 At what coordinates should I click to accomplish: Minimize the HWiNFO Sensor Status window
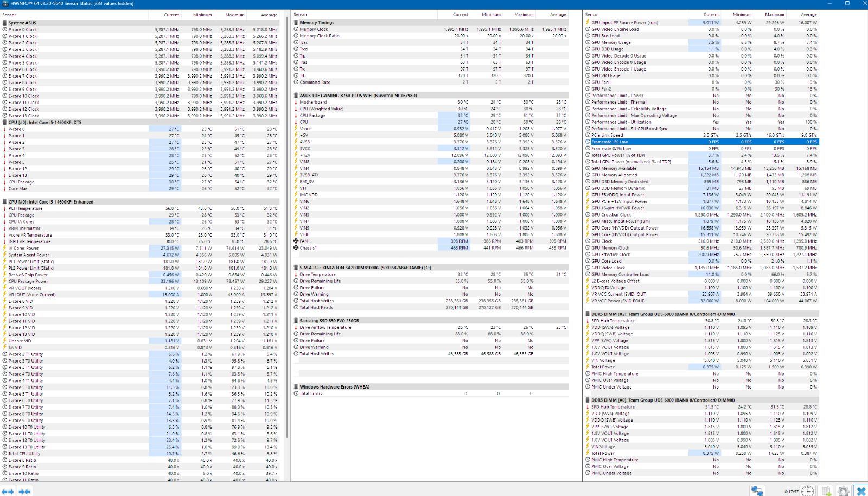[830, 3]
